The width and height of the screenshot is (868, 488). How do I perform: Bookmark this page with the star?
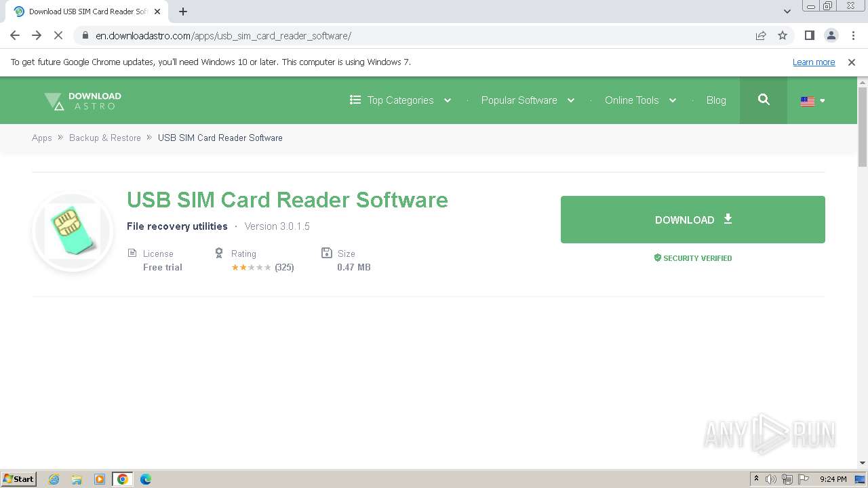[783, 36]
